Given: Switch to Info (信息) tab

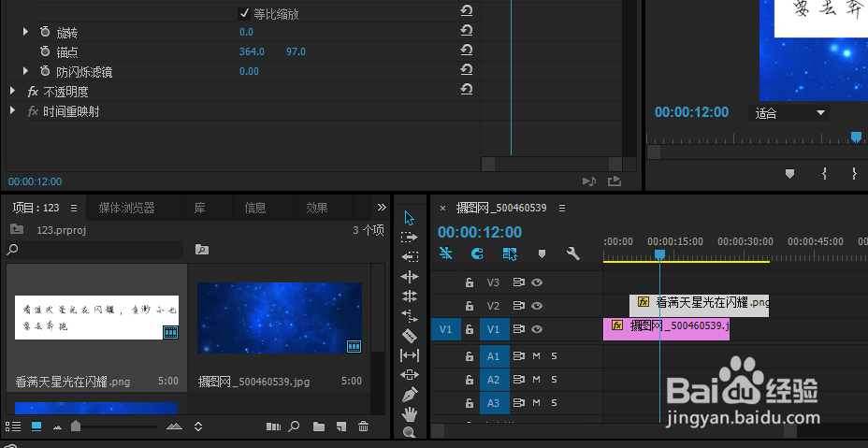Looking at the screenshot, I should coord(255,208).
